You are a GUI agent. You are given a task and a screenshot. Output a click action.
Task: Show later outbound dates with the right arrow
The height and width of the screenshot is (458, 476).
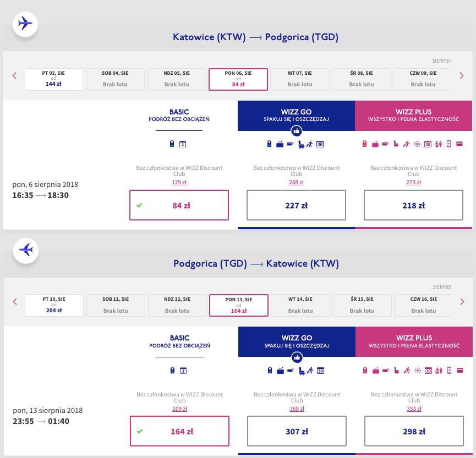pos(462,75)
